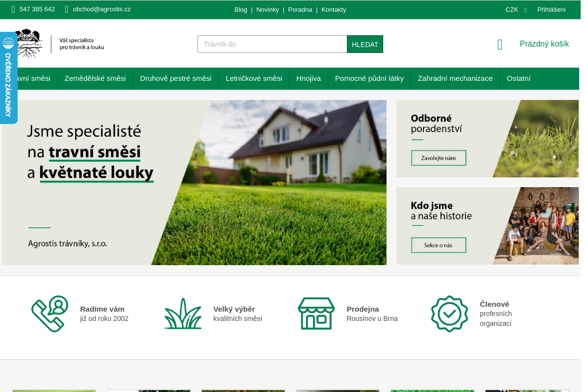This screenshot has height=392, width=588.
Task: Click Přihlášení to sign in
Action: click(551, 9)
